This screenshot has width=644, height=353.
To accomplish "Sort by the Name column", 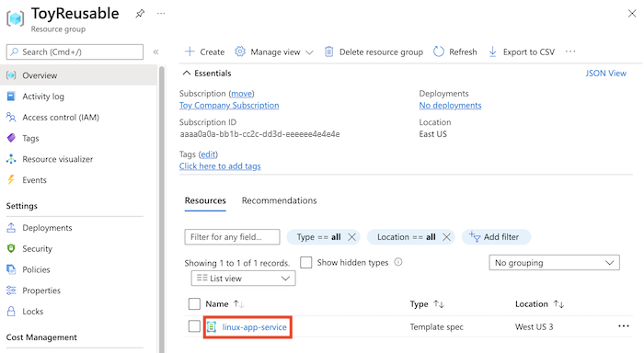I will point(224,304).
